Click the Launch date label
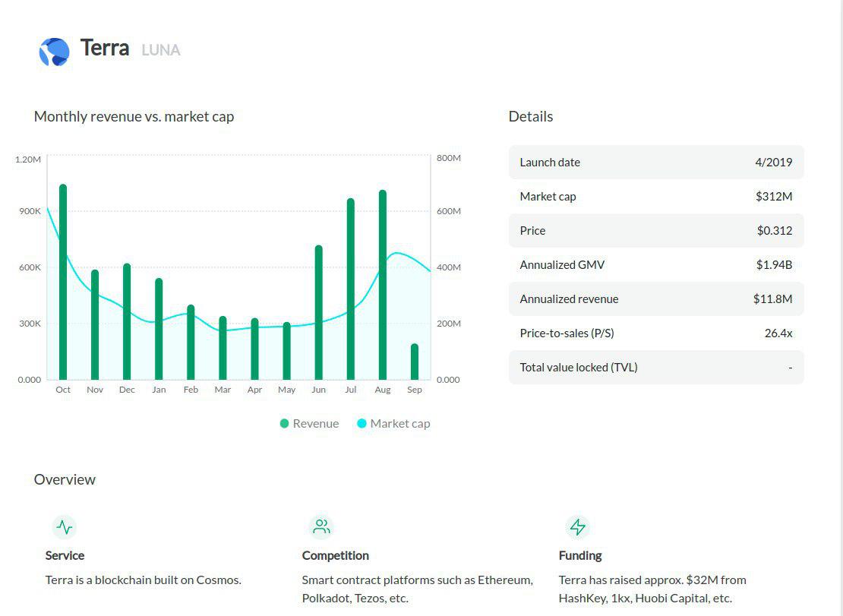Image resolution: width=843 pixels, height=616 pixels. [x=550, y=163]
